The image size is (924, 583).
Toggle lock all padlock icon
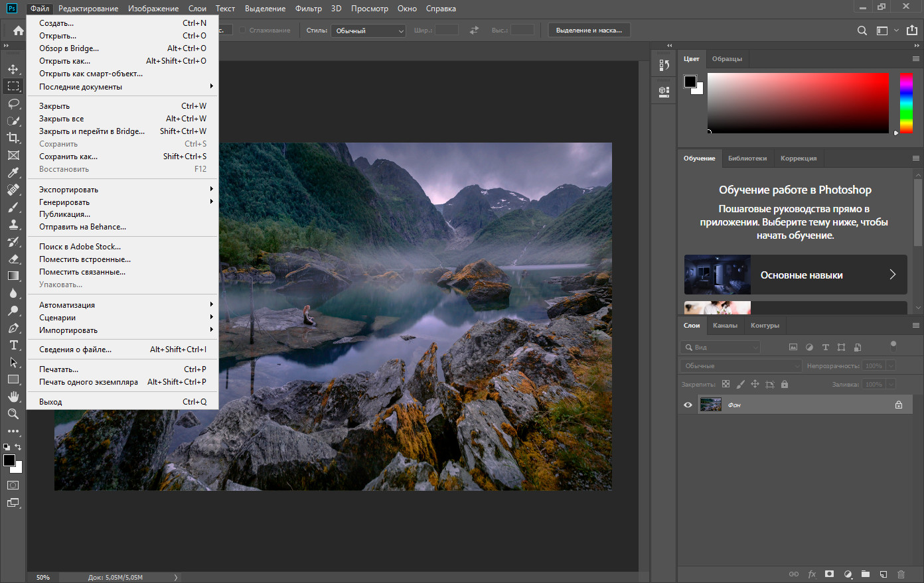785,384
